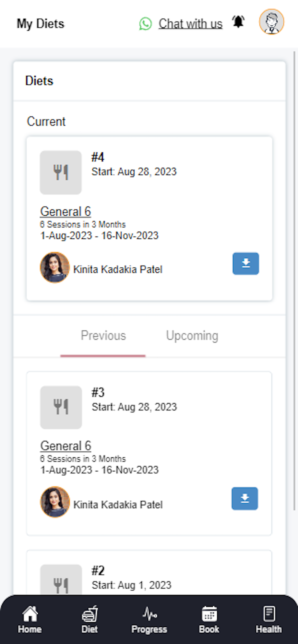Click the WhatsApp icon in header
The image size is (298, 644).
[x=145, y=24]
